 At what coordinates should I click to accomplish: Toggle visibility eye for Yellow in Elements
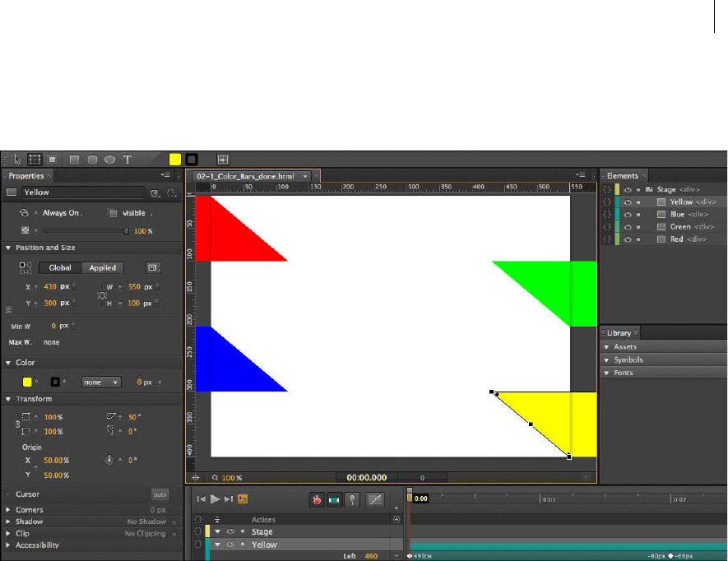tap(628, 202)
